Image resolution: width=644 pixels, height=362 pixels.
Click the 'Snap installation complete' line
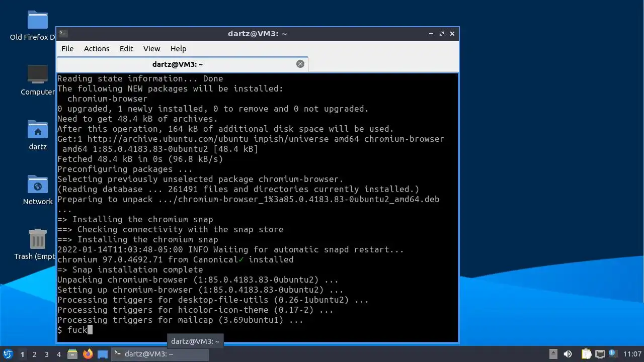pos(130,269)
